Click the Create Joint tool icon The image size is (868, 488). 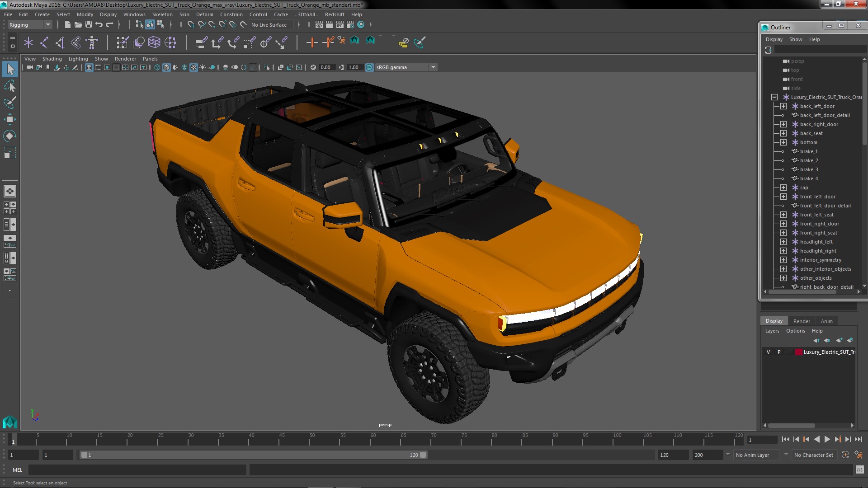click(x=44, y=42)
